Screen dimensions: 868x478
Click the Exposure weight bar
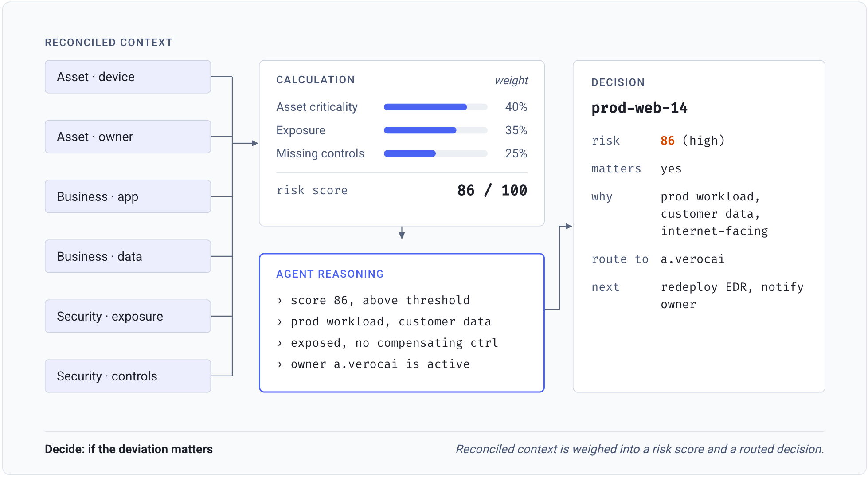coord(436,130)
